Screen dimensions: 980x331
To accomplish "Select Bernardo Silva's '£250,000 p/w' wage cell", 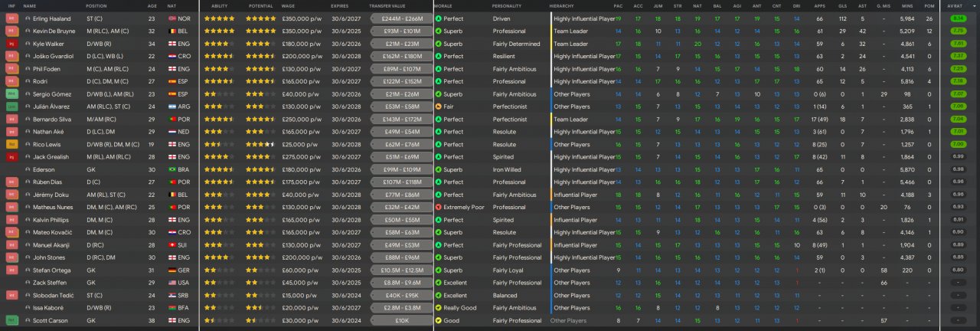I will [x=301, y=119].
